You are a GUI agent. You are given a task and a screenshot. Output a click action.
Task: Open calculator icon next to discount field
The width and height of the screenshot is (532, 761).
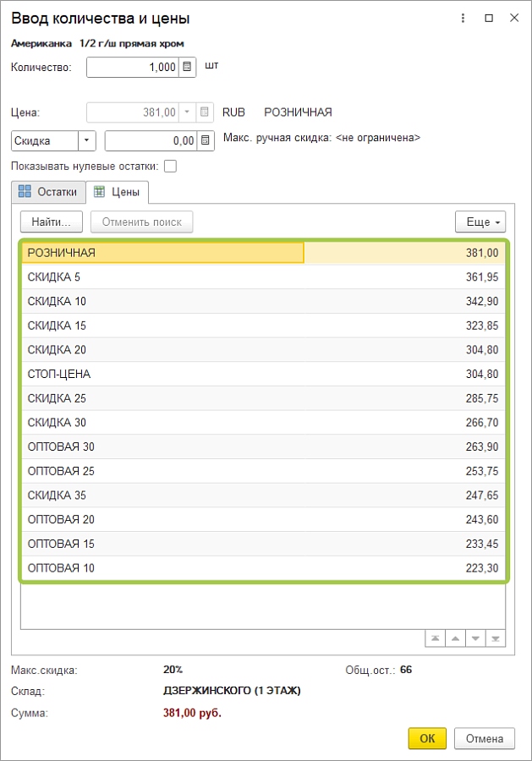[205, 140]
